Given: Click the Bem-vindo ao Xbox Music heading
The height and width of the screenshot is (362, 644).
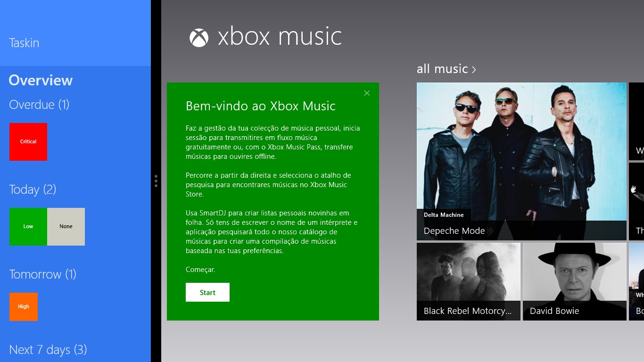Looking at the screenshot, I should [x=261, y=106].
